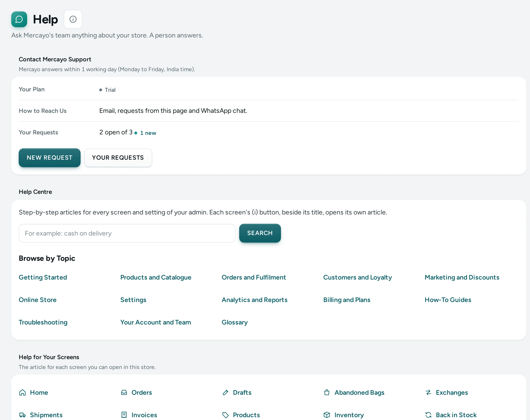
Task: Click the Shipments truck icon
Action: tap(22, 415)
